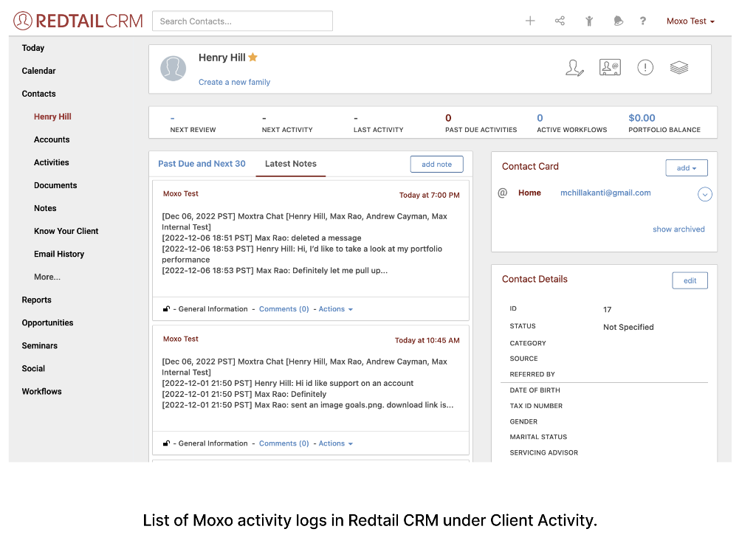Open Documents in the sidebar

coord(55,185)
